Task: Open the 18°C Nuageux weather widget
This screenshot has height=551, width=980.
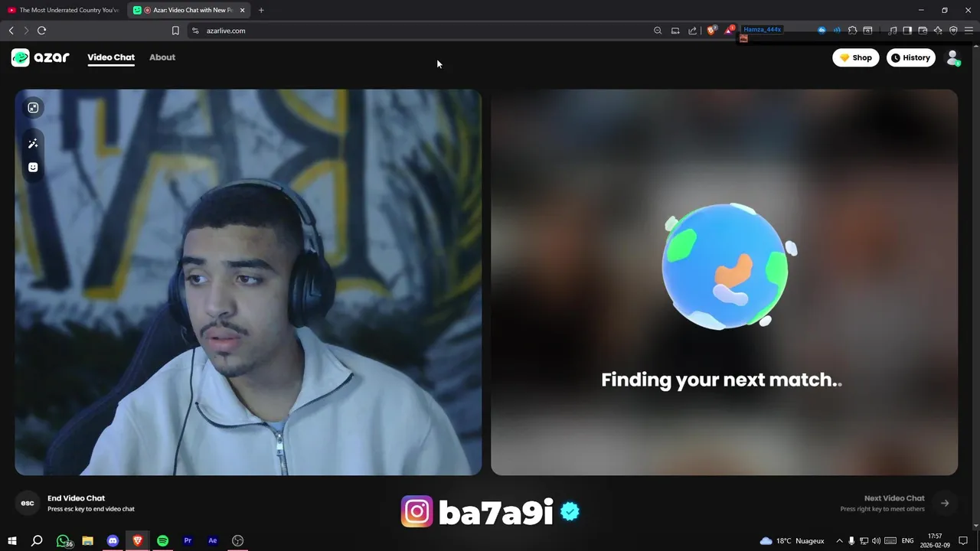Action: 792,540
